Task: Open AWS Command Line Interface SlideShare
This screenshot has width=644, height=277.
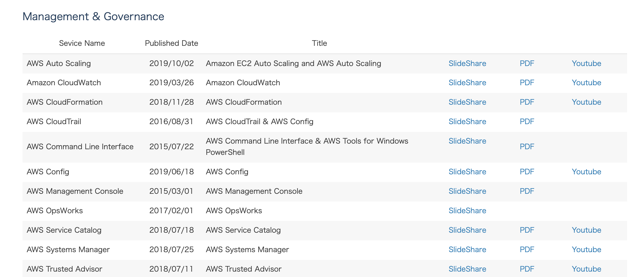Action: 467,141
